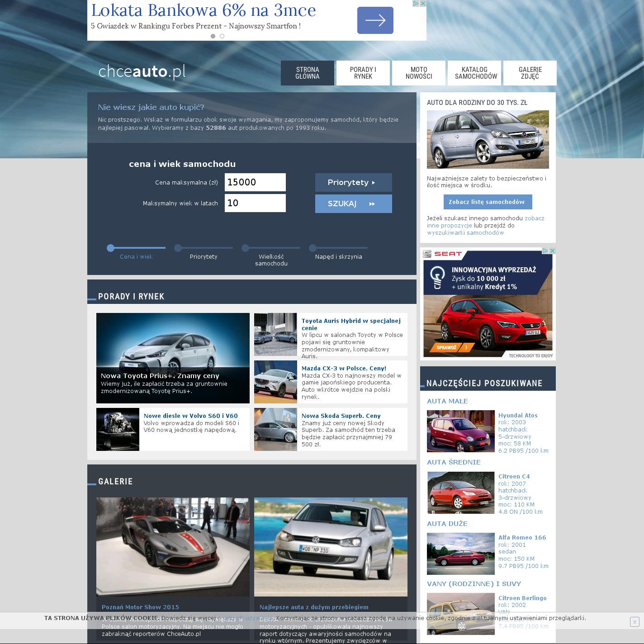
Task: Open Toyota Auris Hybrid article link
Action: [x=351, y=324]
